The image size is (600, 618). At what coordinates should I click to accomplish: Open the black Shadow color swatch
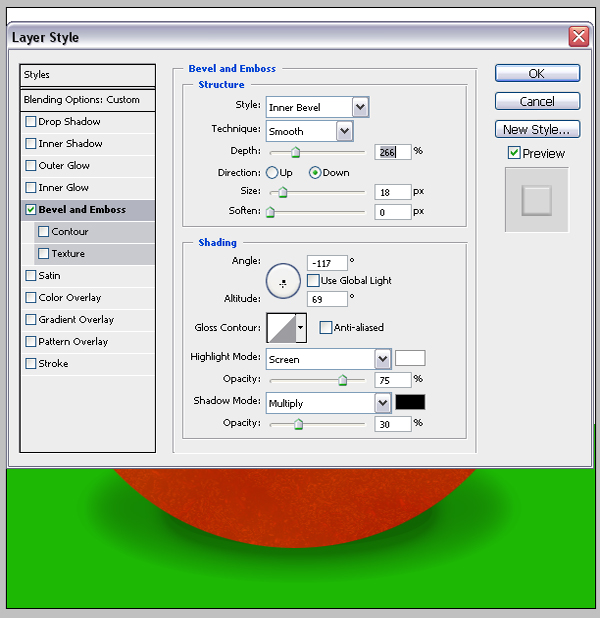tap(410, 402)
